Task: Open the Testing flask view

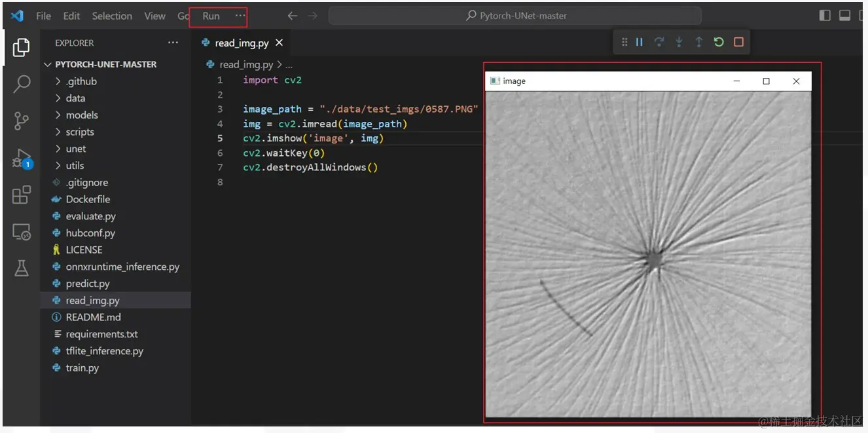Action: coord(22,268)
